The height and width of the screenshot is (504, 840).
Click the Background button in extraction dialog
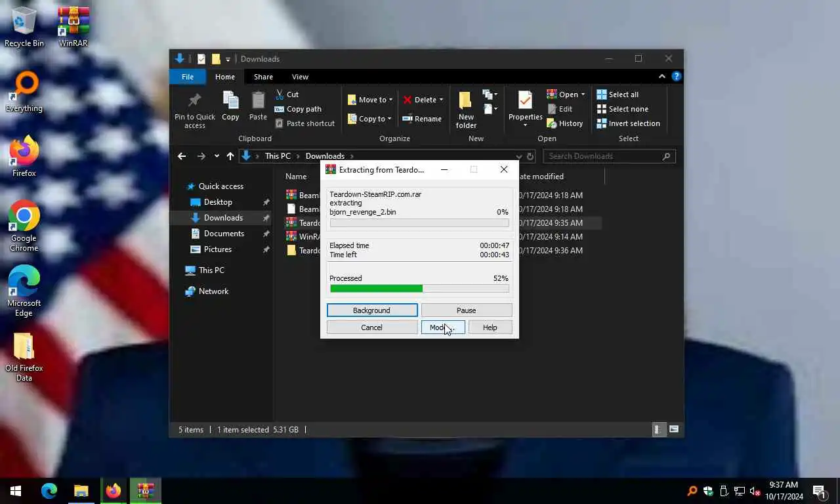372,310
